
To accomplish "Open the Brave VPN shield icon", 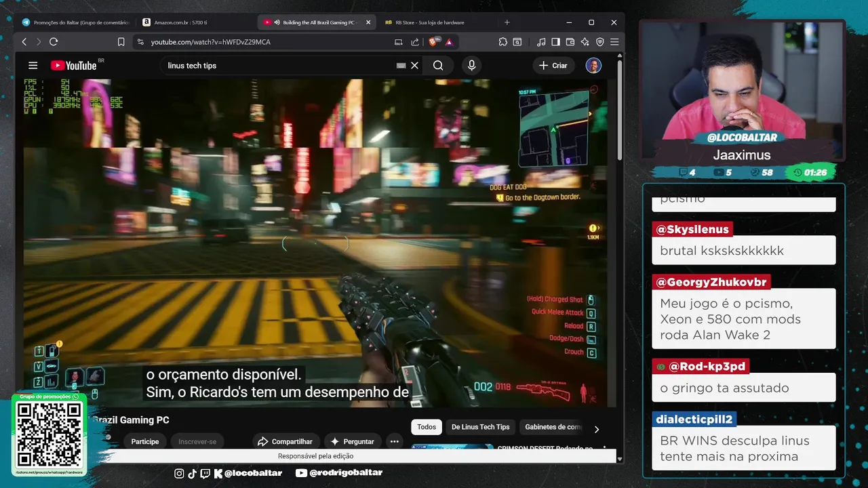I will point(599,42).
